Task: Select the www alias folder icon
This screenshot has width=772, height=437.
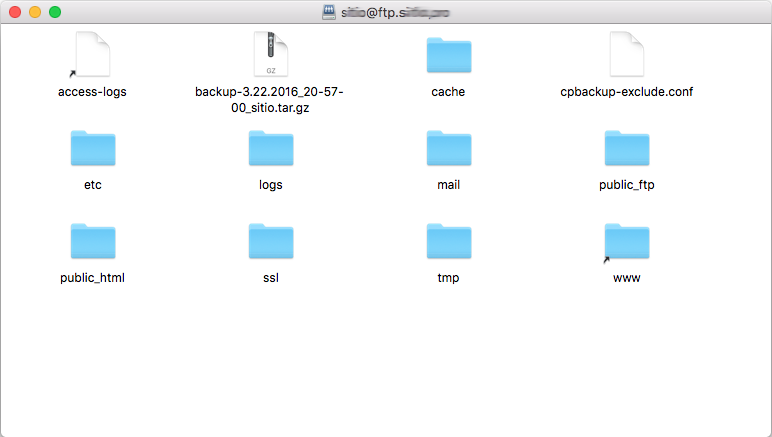Action: click(x=627, y=242)
